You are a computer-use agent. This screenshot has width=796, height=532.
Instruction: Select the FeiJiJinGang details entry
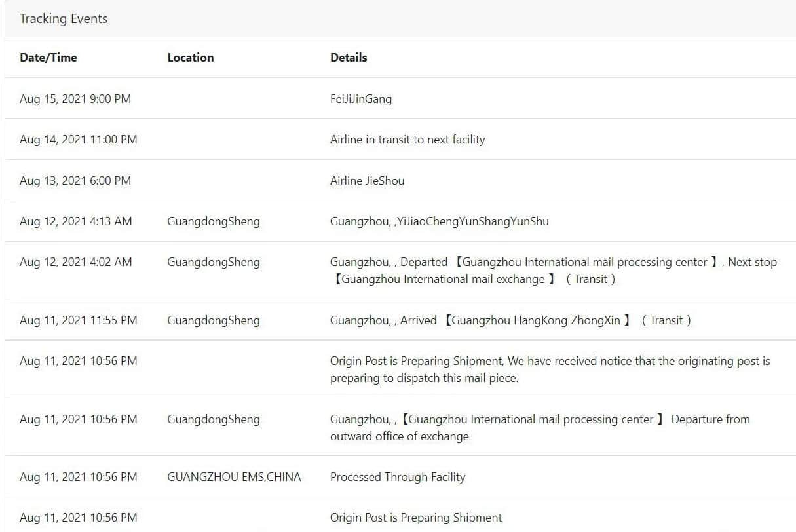coord(361,99)
